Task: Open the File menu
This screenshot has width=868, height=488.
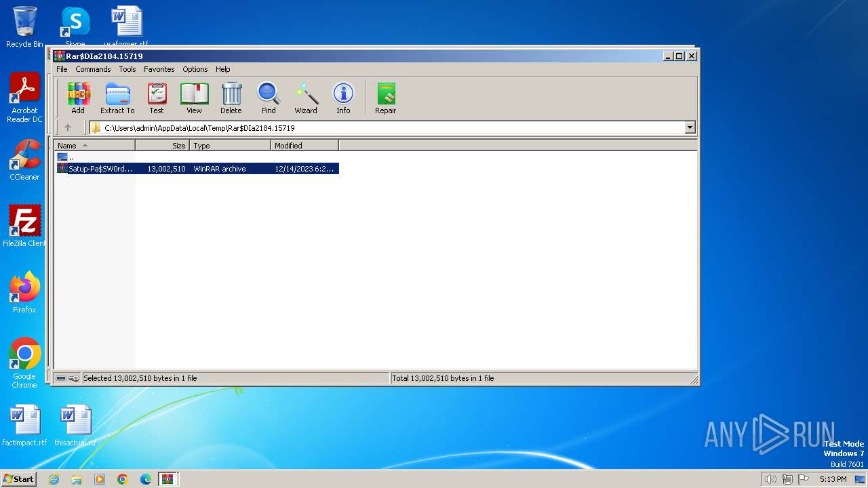Action: tap(62, 69)
